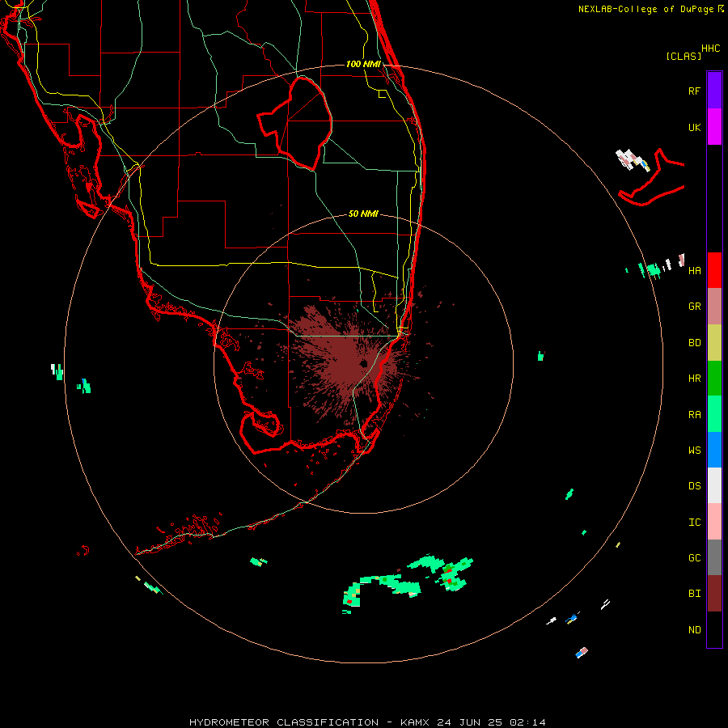This screenshot has width=728, height=728.
Task: Click the [CLAS] units label
Action: click(x=684, y=56)
